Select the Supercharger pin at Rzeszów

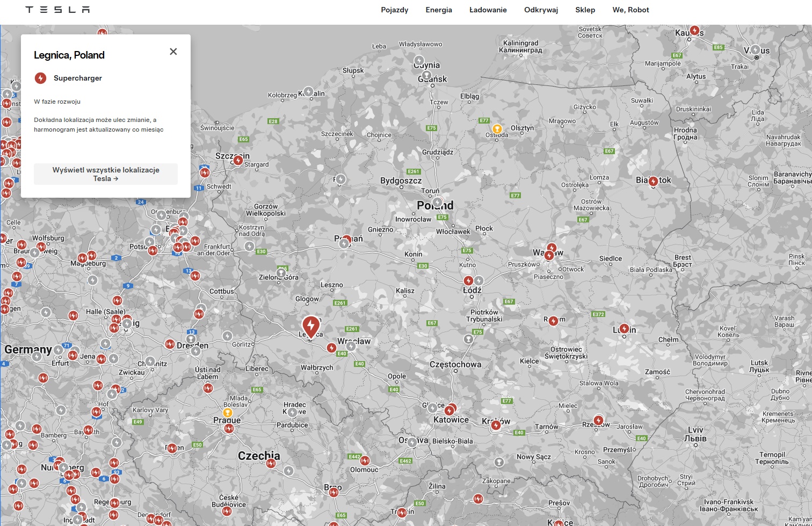point(598,420)
